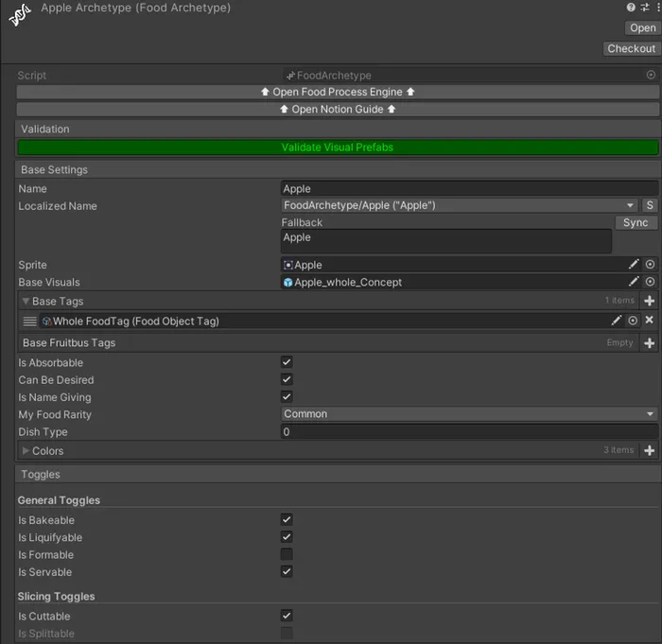The image size is (662, 644).
Task: Open the help icon in inspector header
Action: click(x=631, y=8)
